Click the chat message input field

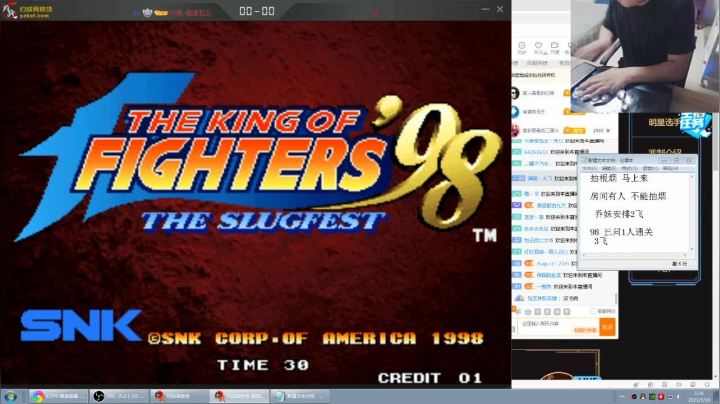tap(557, 327)
